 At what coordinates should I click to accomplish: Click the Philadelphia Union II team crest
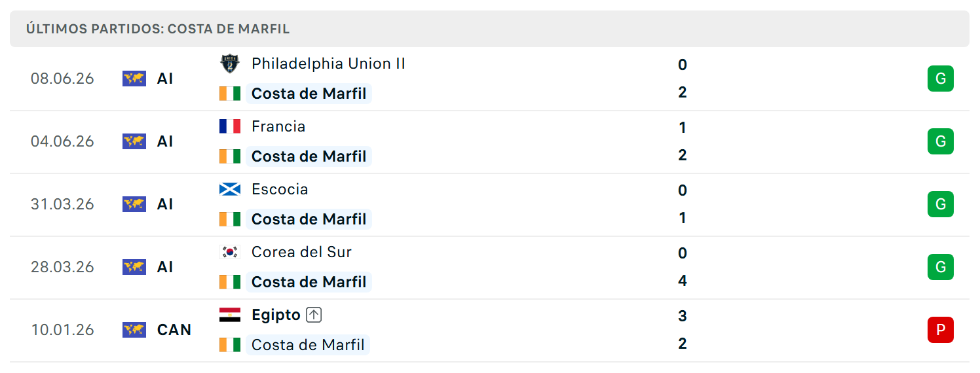coord(230,63)
